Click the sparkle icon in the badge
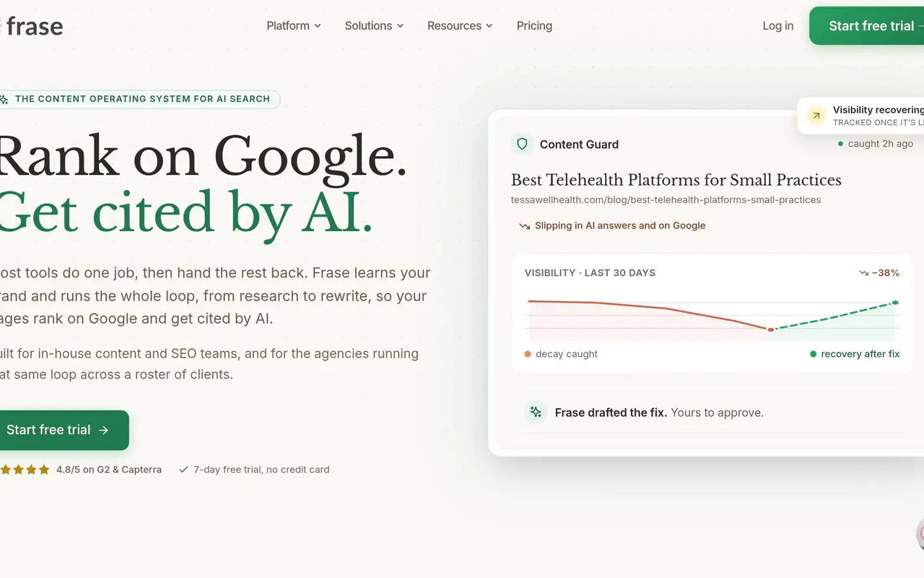This screenshot has width=924, height=578. point(4,99)
